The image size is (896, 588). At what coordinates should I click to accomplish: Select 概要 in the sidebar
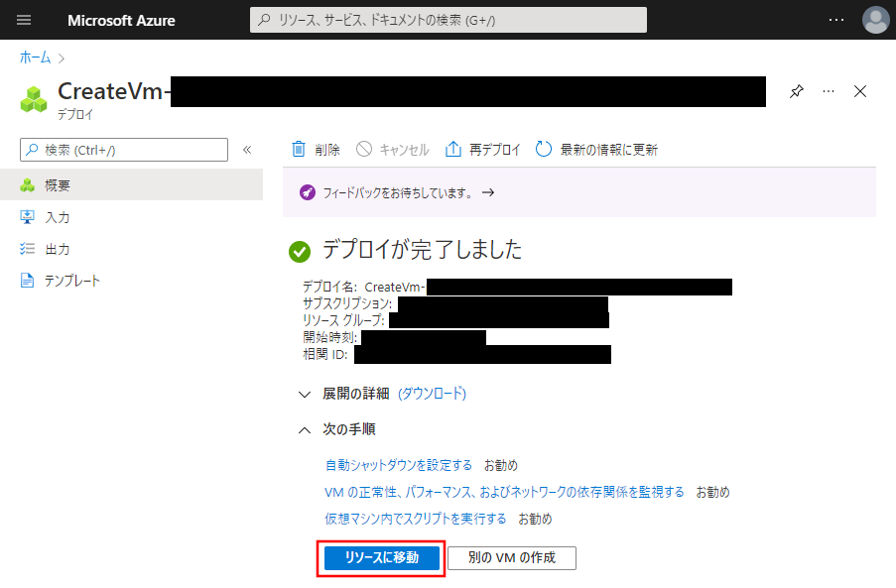tap(131, 185)
